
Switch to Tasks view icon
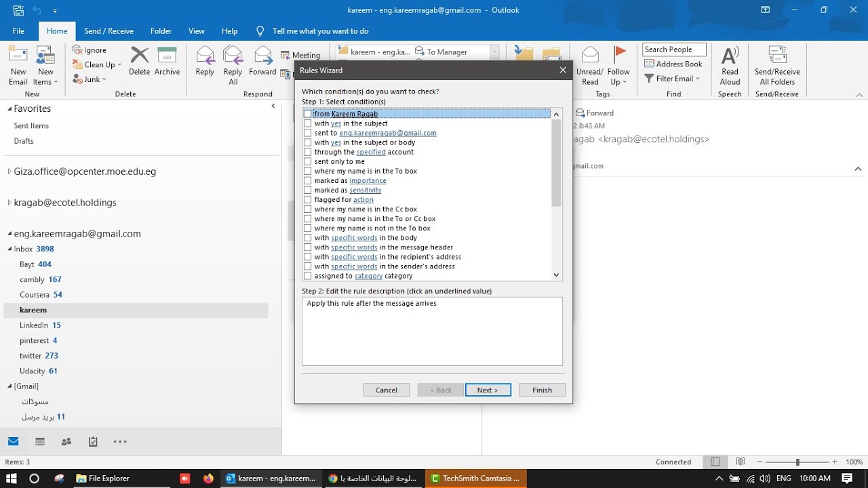[93, 442]
